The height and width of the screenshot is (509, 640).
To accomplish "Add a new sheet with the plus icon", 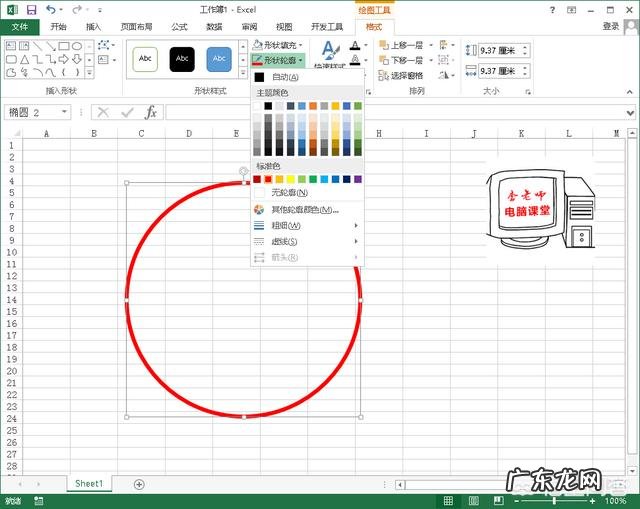I will point(139,484).
